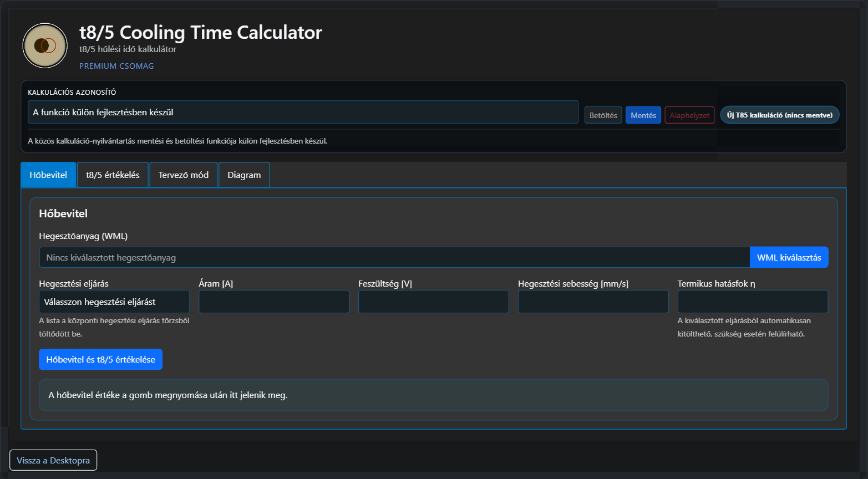This screenshot has width=868, height=479.
Task: Click the Mentés button
Action: click(643, 115)
